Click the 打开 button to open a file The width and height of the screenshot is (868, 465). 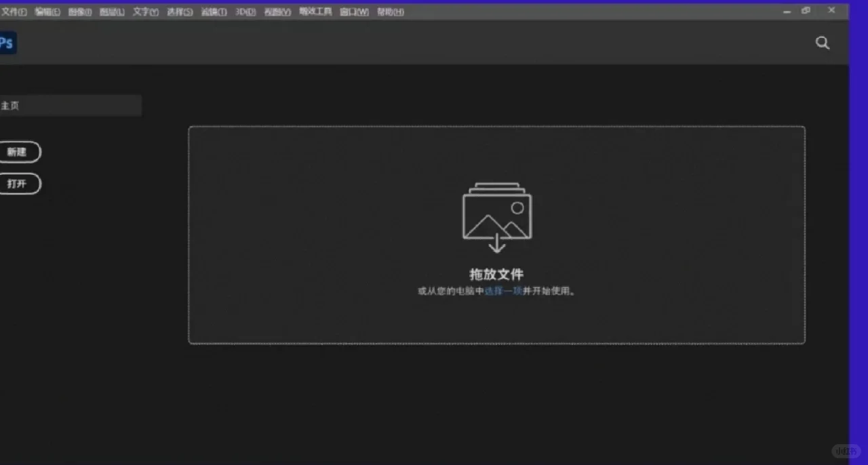click(18, 184)
